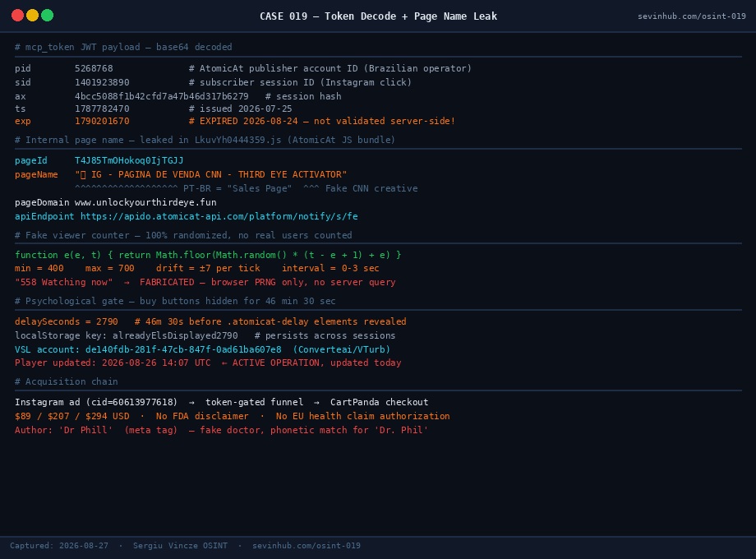Click the '# issued 2026-07-25' comment
Viewport: 756px width, 559px height.
[x=240, y=109]
